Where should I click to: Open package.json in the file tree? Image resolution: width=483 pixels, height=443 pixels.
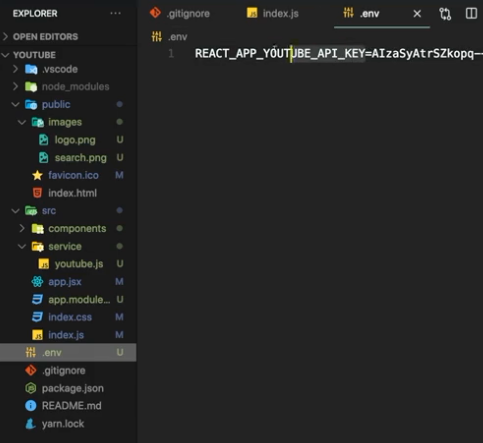click(73, 388)
